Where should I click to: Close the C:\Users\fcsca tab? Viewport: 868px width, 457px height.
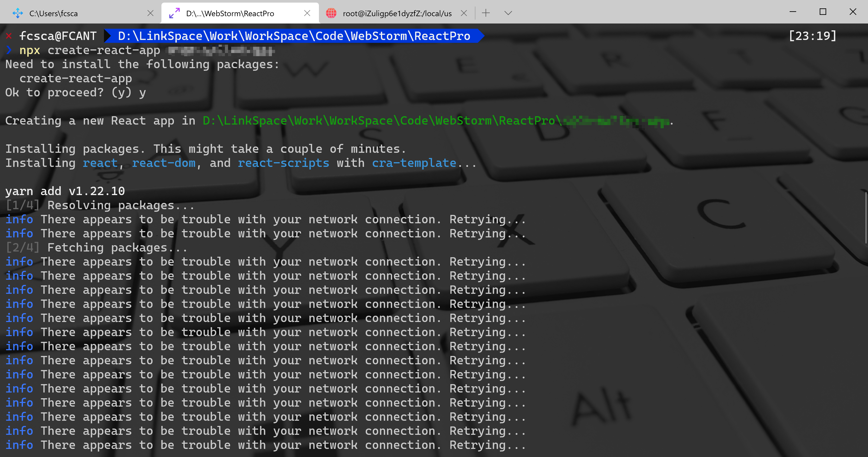point(150,13)
